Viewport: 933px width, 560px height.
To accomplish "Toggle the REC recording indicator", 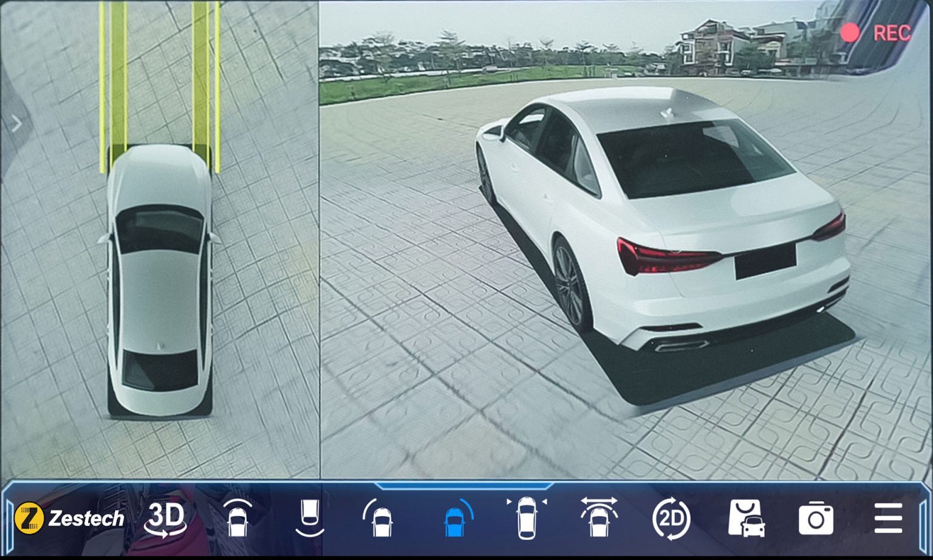I will pos(891,33).
